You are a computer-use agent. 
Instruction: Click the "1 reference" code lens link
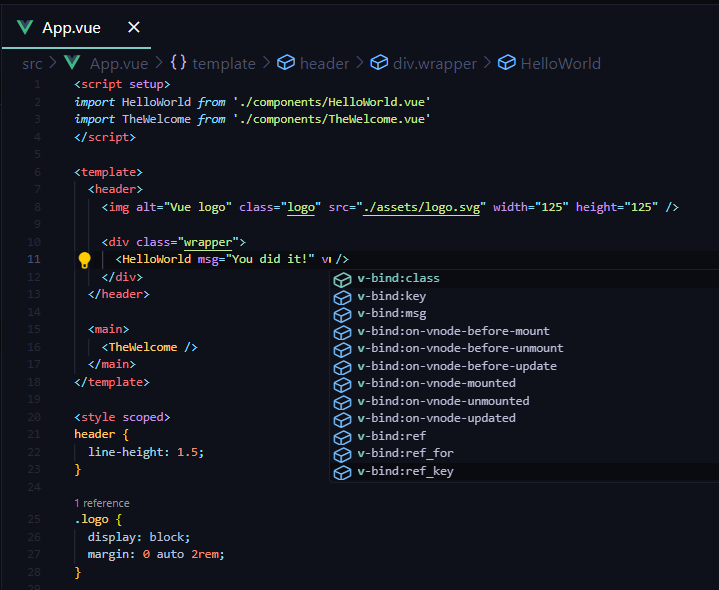coord(101,503)
